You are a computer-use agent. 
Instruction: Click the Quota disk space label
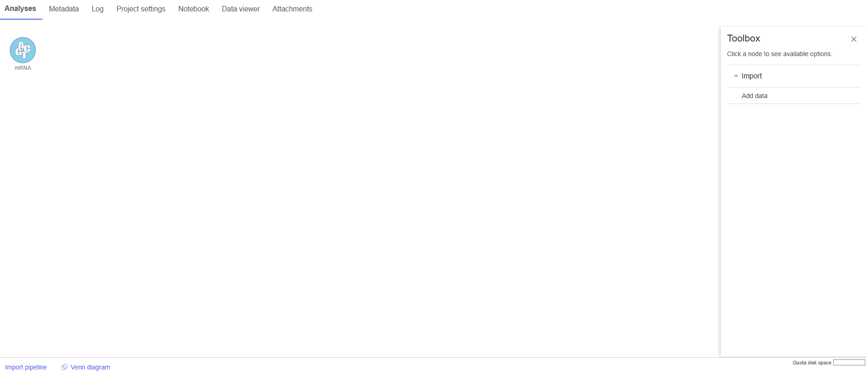[x=812, y=363]
